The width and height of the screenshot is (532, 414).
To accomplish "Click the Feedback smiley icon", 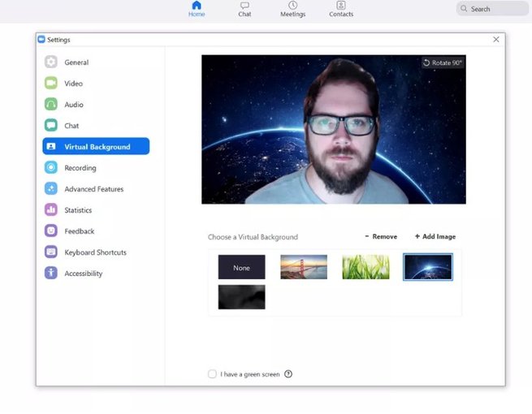I will tap(51, 231).
